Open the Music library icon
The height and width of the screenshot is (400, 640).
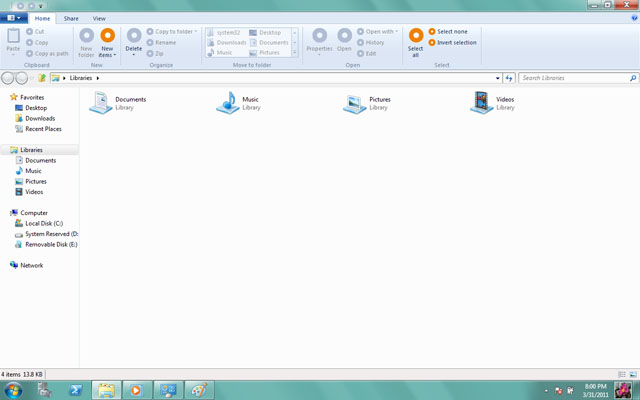point(227,101)
